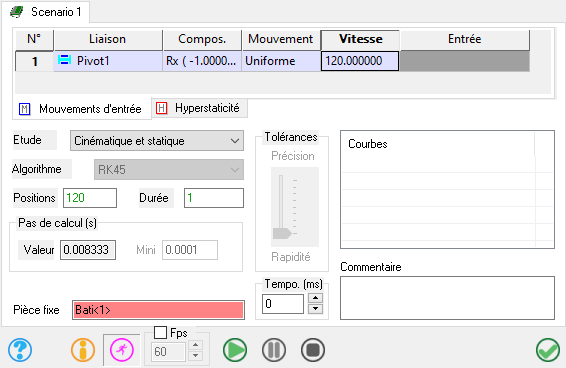Click the blue question mark help icon
566x368 pixels.
pyautogui.click(x=20, y=350)
